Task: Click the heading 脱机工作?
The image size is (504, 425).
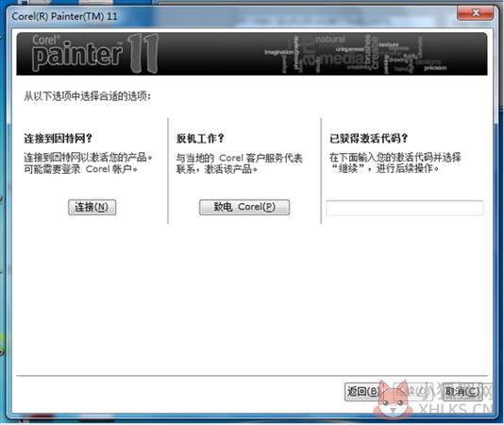Action: 200,138
